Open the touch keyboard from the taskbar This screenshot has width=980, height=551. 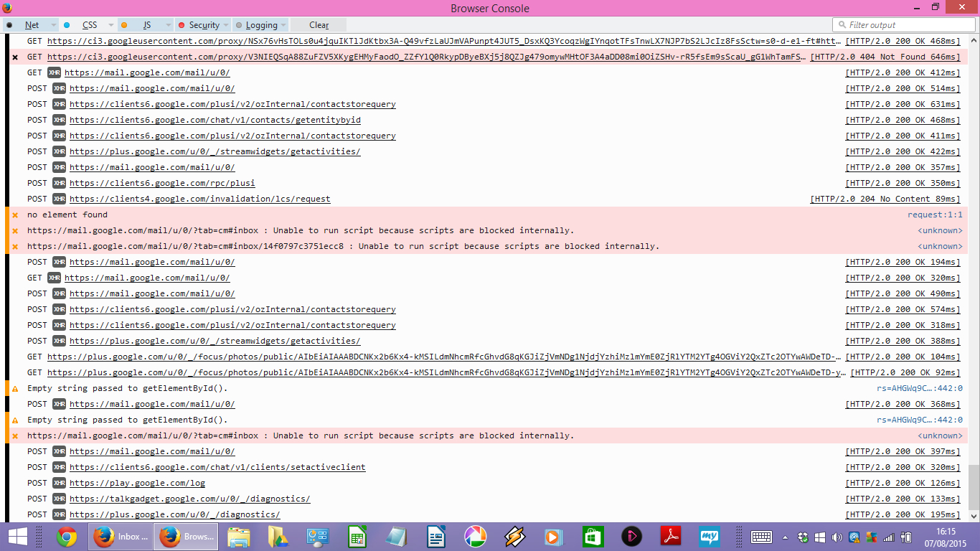pos(761,537)
